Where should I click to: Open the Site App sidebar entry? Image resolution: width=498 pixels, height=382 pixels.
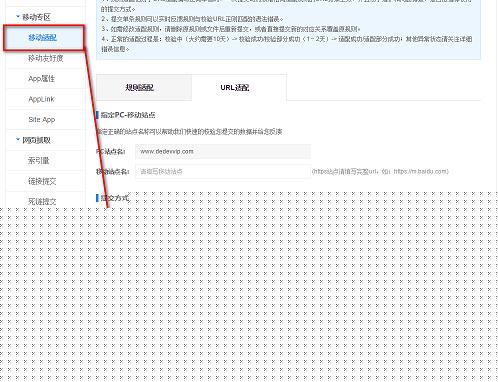pyautogui.click(x=42, y=120)
